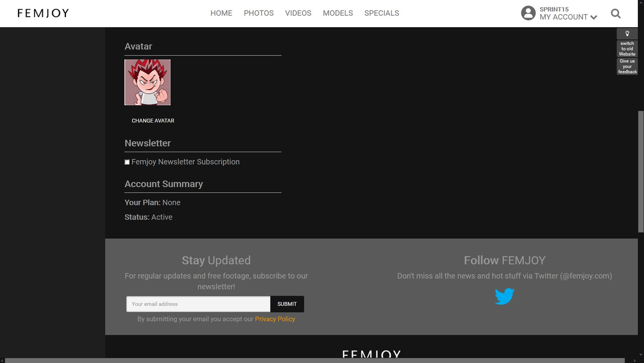This screenshot has height=363, width=644.
Task: Go to the HOME menu item
Action: [x=221, y=13]
